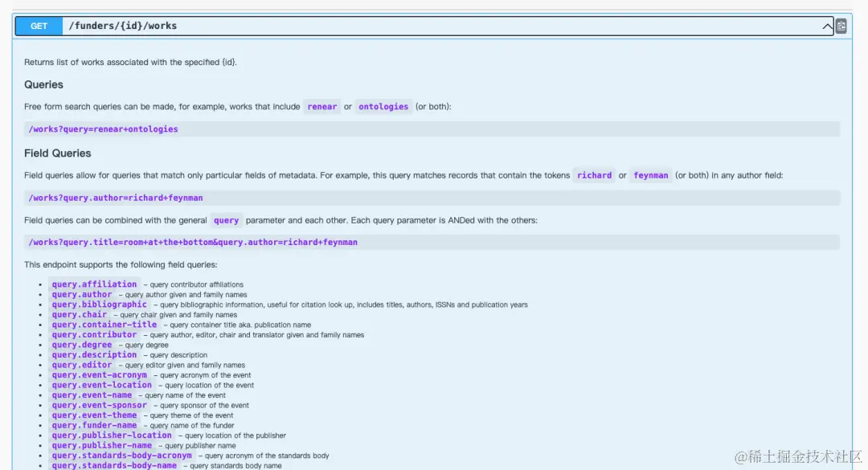The image size is (868, 470).
Task: Collapse the /funders/{id}/works operation
Action: 826,26
